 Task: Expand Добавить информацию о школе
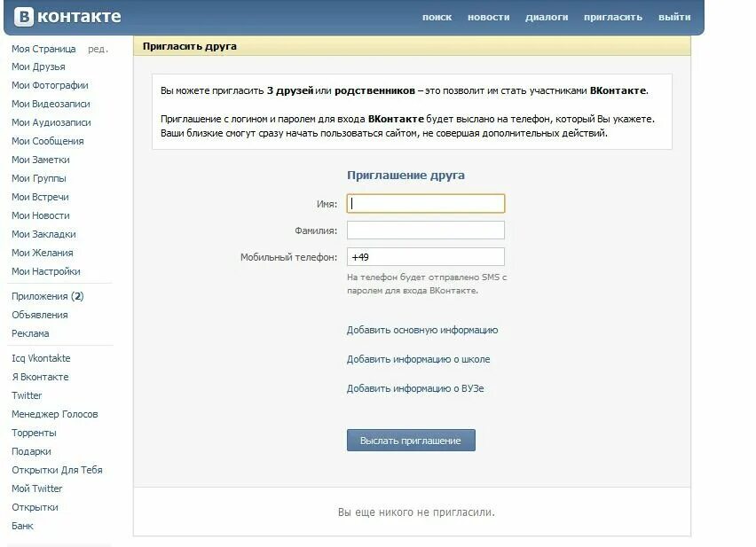419,360
